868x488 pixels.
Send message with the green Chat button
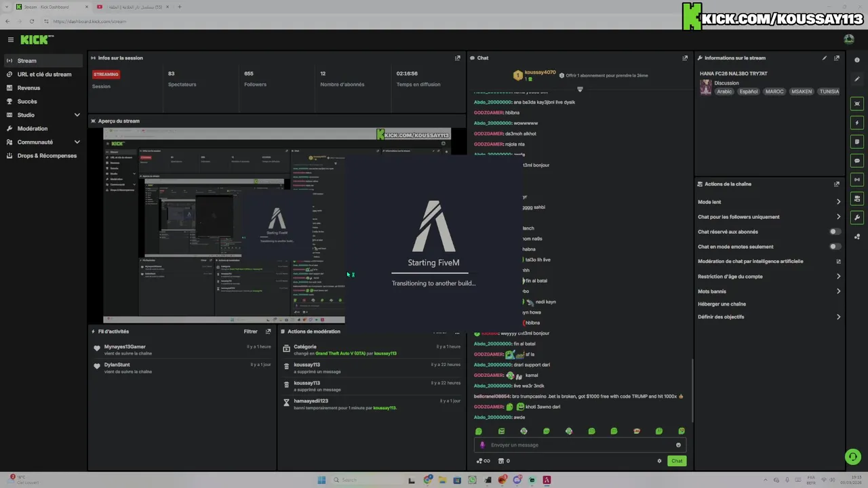(677, 461)
